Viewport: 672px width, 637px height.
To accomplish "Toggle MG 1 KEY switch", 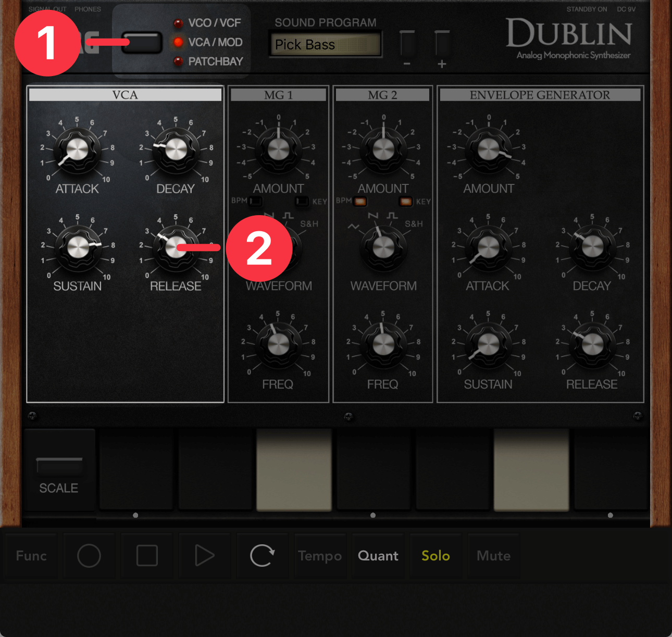I will [x=302, y=201].
